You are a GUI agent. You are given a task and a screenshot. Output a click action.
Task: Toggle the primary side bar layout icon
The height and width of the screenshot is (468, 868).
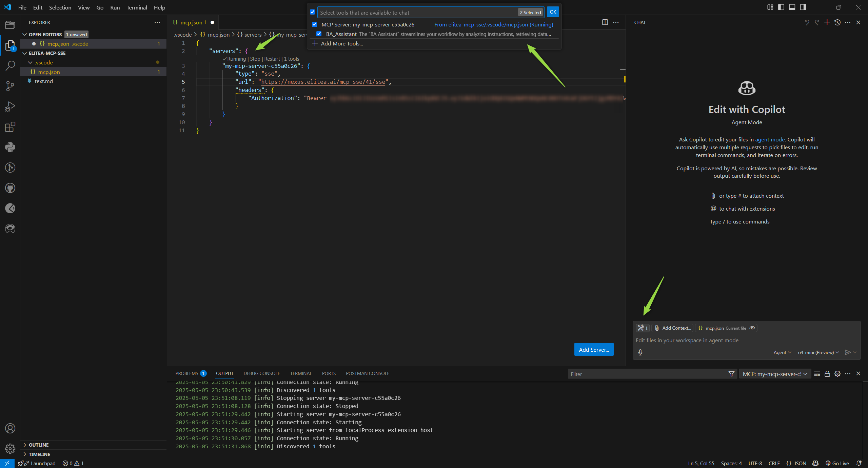tap(781, 7)
